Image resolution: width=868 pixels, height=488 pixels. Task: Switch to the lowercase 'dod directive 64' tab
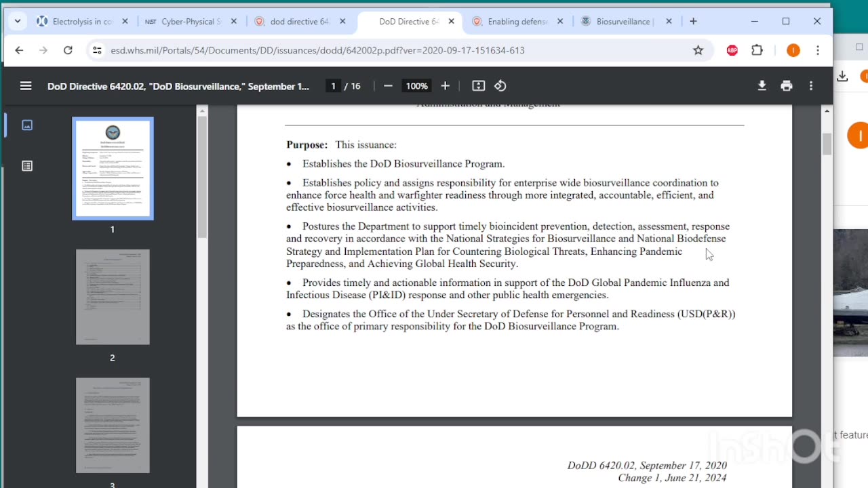tap(300, 22)
